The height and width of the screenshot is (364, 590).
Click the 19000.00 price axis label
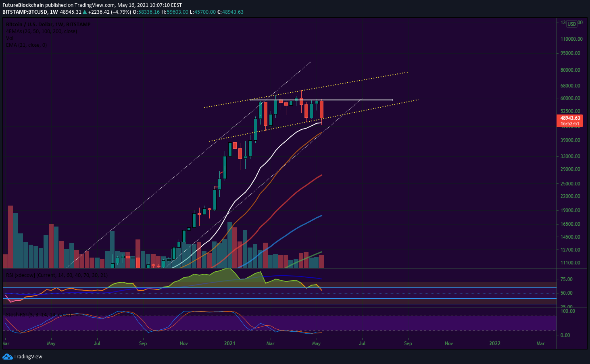570,210
